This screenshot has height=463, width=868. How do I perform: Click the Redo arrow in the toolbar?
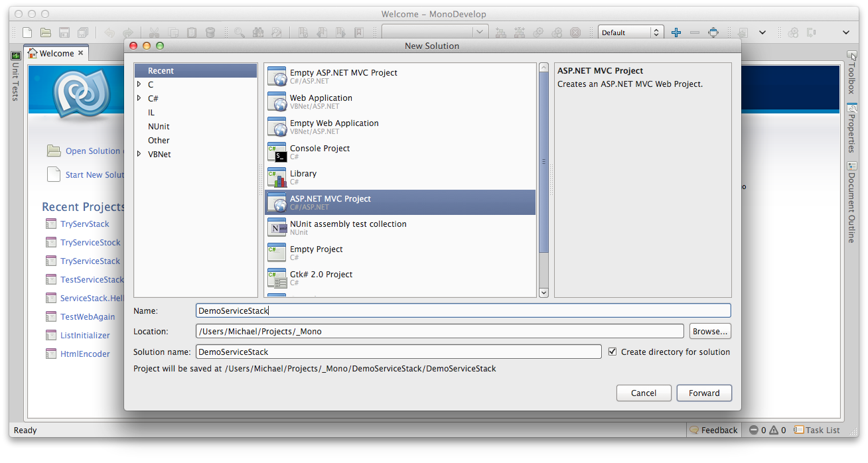pos(127,33)
